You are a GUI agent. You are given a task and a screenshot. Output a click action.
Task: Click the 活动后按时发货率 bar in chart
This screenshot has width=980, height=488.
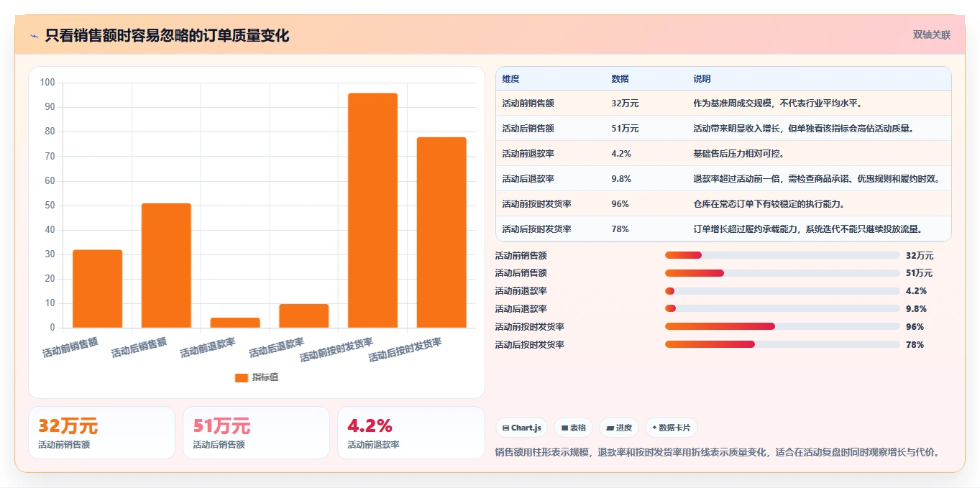(441, 232)
